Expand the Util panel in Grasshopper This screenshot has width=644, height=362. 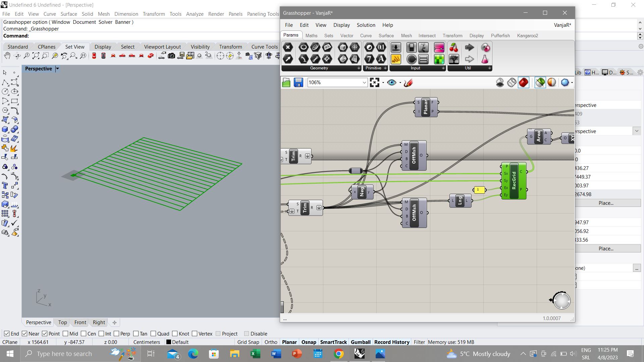490,68
